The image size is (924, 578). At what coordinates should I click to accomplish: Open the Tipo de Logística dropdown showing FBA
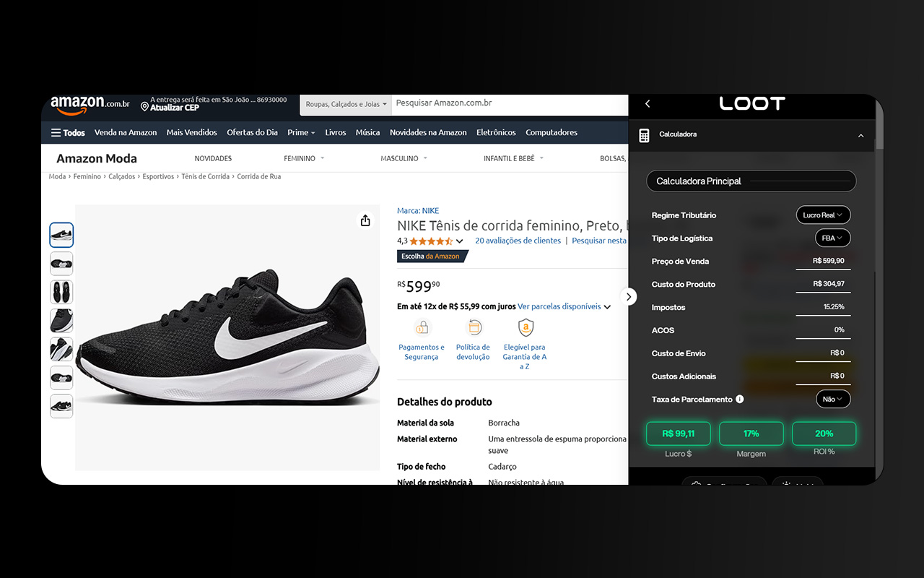(x=832, y=238)
